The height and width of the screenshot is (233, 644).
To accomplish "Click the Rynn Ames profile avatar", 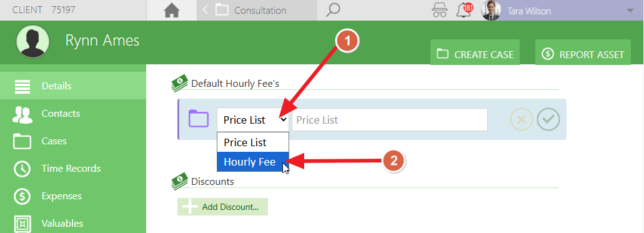I will point(33,41).
